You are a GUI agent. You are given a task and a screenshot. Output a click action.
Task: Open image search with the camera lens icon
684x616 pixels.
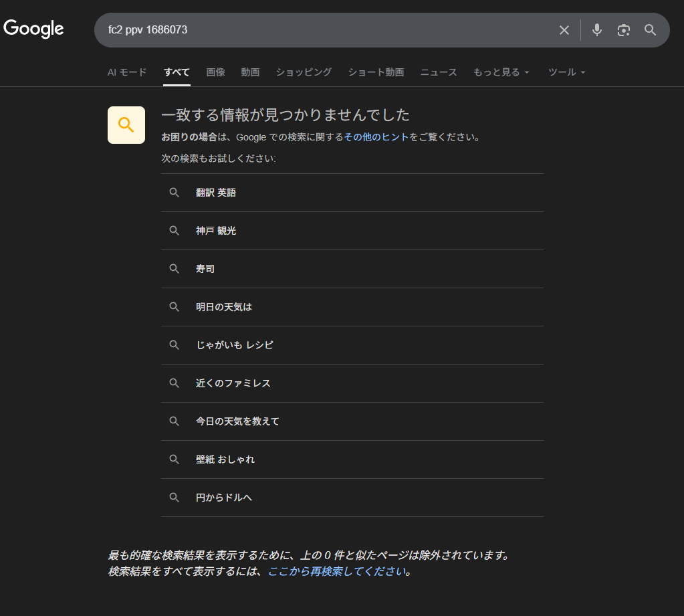coord(624,30)
